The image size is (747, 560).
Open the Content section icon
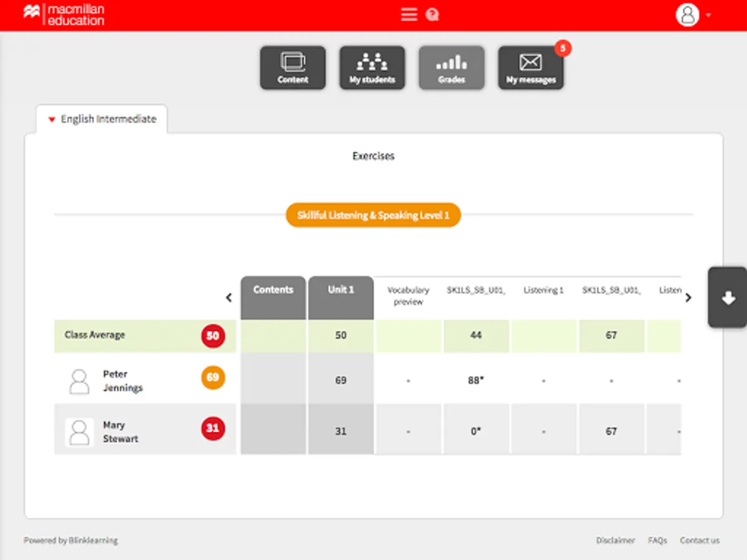[x=293, y=68]
